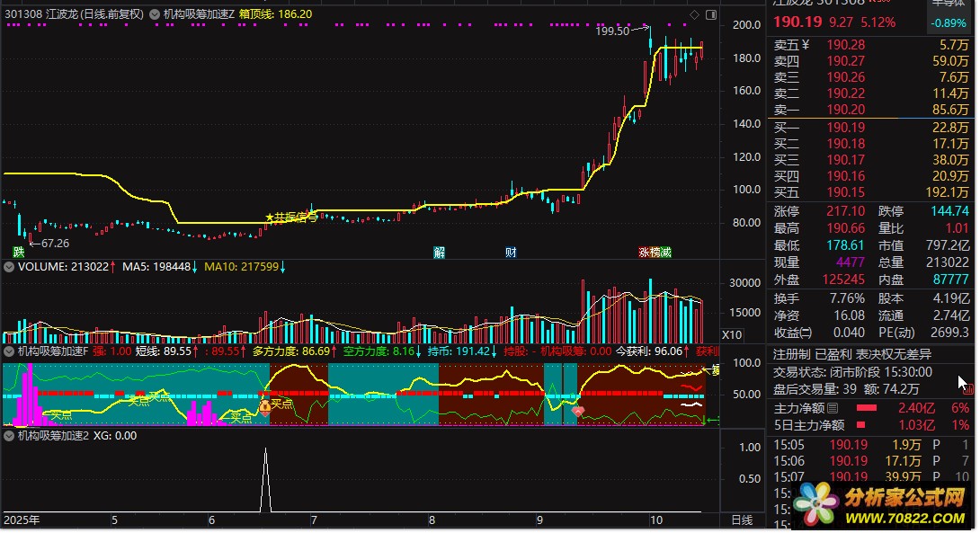Click the 买一 bid price 190.19

pyautogui.click(x=845, y=128)
